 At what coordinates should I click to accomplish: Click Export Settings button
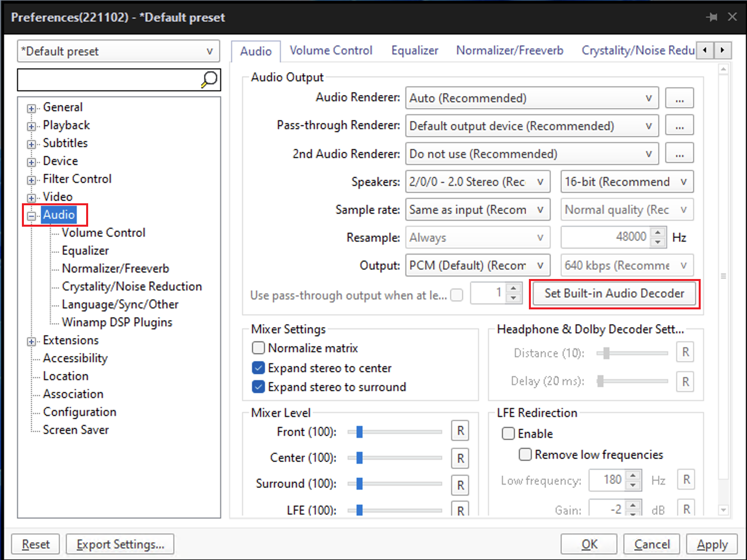pyautogui.click(x=120, y=545)
